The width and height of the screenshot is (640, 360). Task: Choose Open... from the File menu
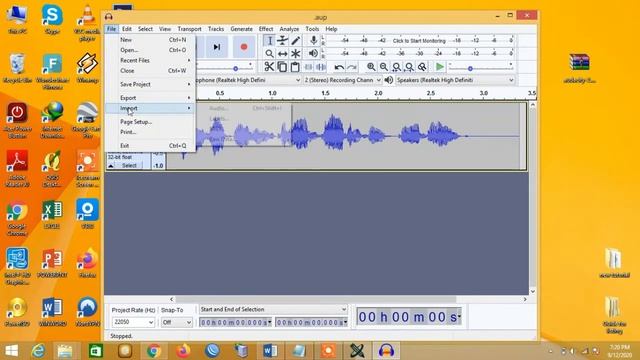[151, 50]
